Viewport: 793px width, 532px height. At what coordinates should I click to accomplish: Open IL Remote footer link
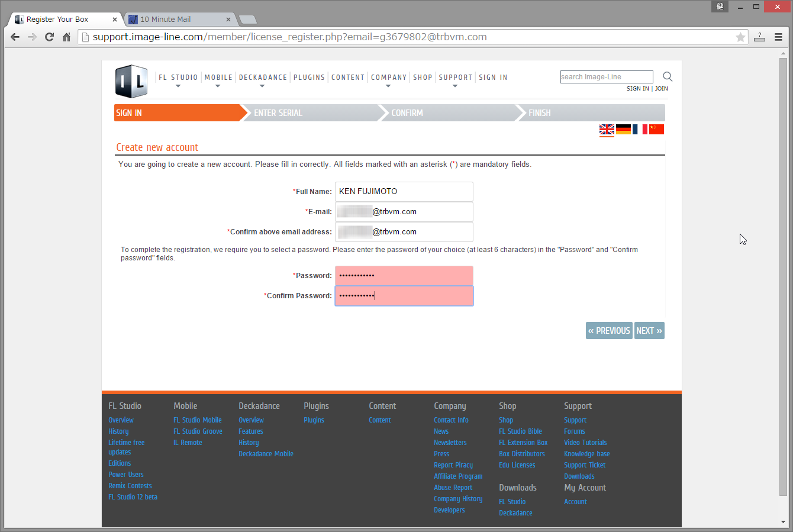188,443
